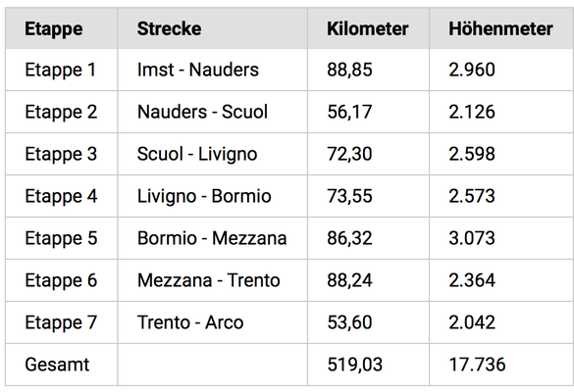Select the Etappe 1 cell
Screen dimensions: 574x392
[62, 70]
